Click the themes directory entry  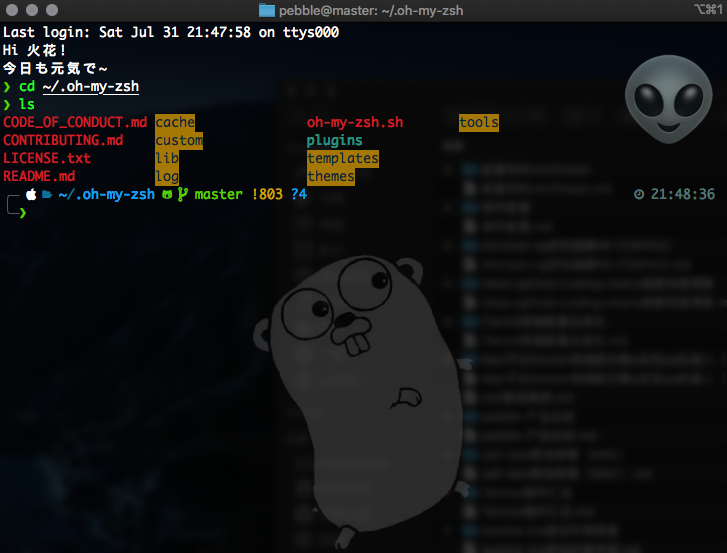(331, 177)
